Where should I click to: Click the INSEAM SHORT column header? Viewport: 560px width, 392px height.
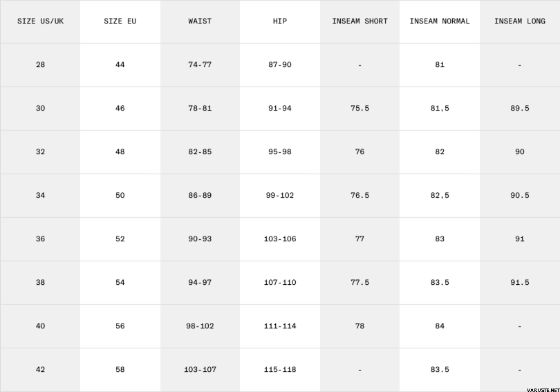click(x=360, y=21)
